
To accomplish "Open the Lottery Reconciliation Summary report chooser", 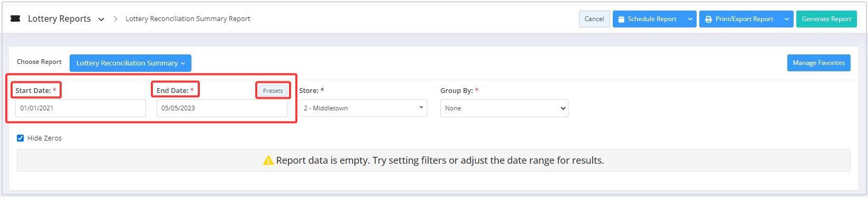I will [130, 63].
